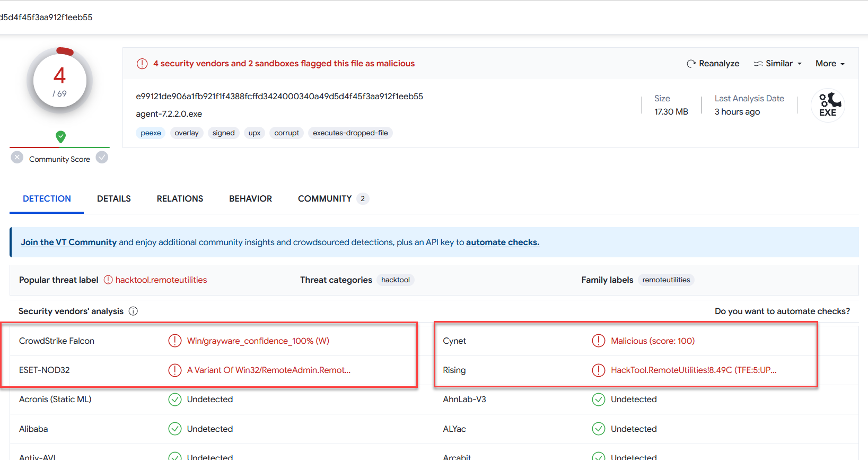868x460 pixels.
Task: Click the info icon beside Security vendors' analysis
Action: pyautogui.click(x=133, y=311)
